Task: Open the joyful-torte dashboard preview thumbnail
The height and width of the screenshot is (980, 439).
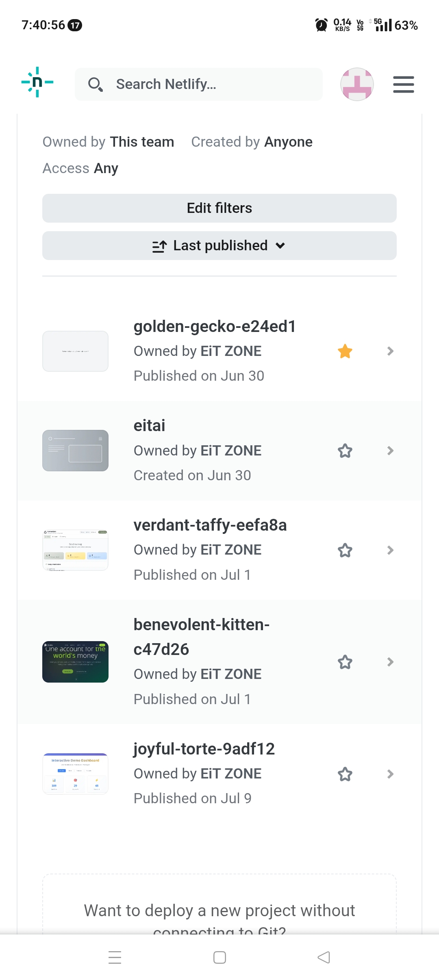Action: tap(75, 774)
